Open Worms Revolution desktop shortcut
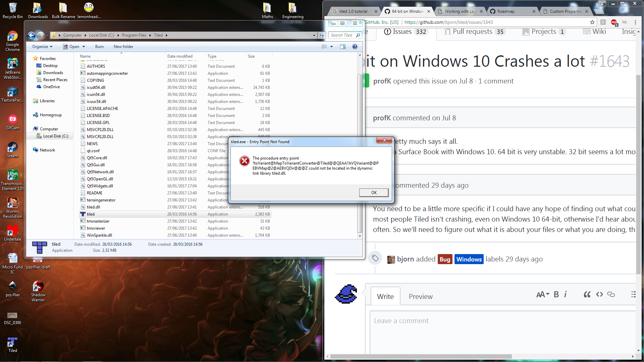 tap(12, 208)
